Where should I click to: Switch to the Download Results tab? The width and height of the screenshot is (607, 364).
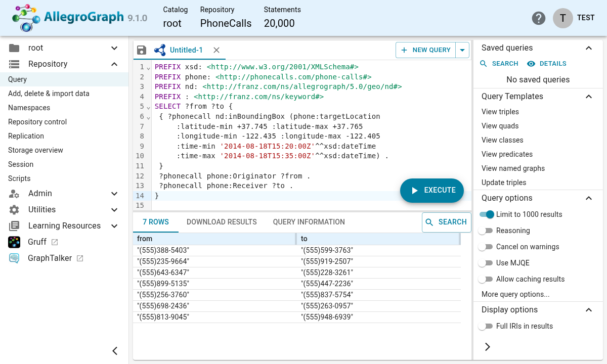coord(222,222)
